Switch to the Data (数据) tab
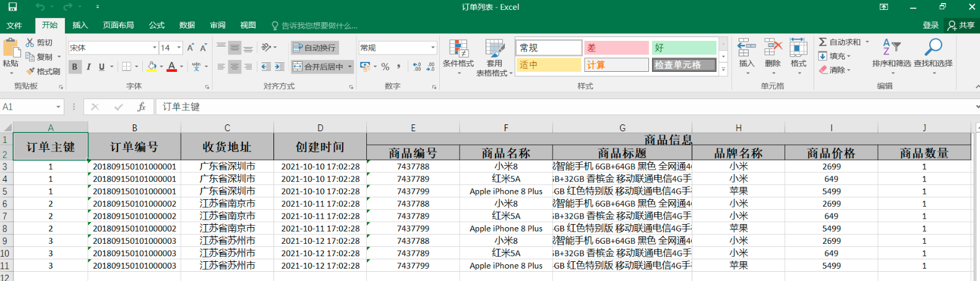980x281 pixels. 187,25
